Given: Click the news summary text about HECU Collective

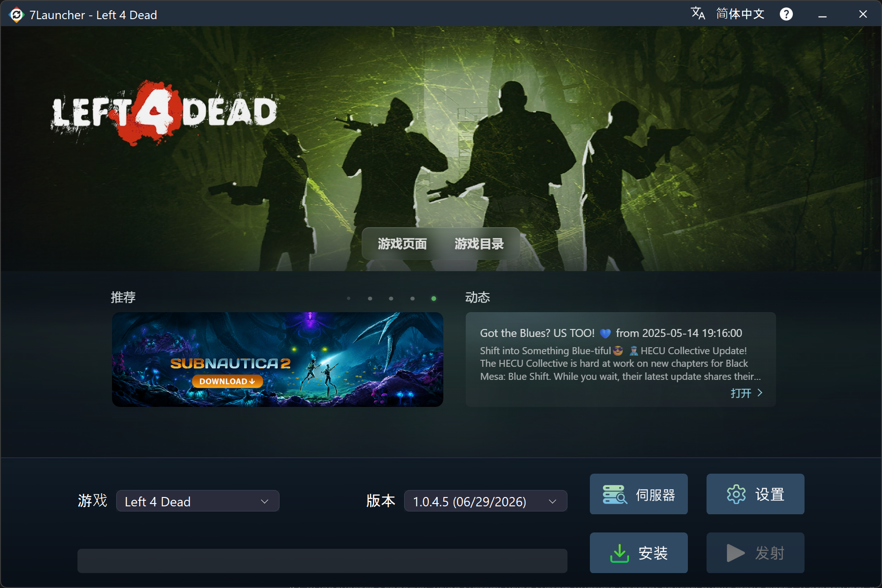Looking at the screenshot, I should point(620,364).
